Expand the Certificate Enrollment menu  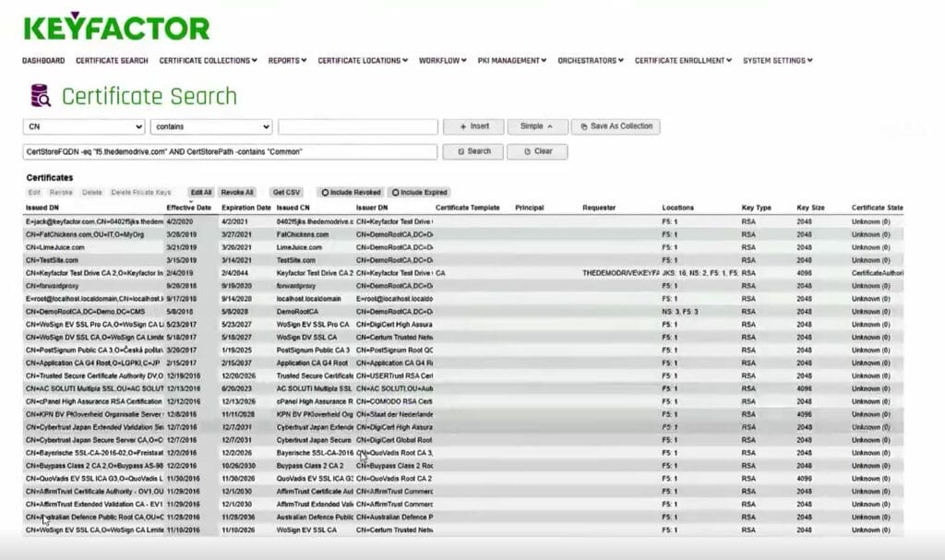tap(683, 60)
